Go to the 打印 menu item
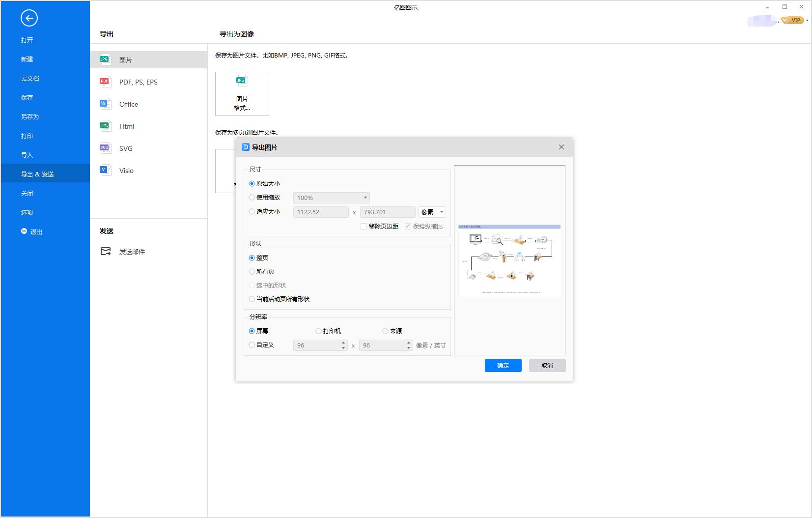This screenshot has height=518, width=812. tap(27, 136)
